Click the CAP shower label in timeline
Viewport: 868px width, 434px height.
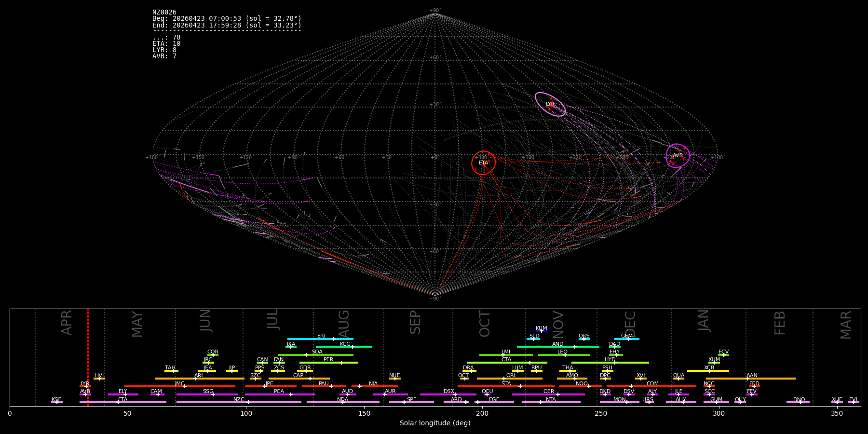pos(298,376)
